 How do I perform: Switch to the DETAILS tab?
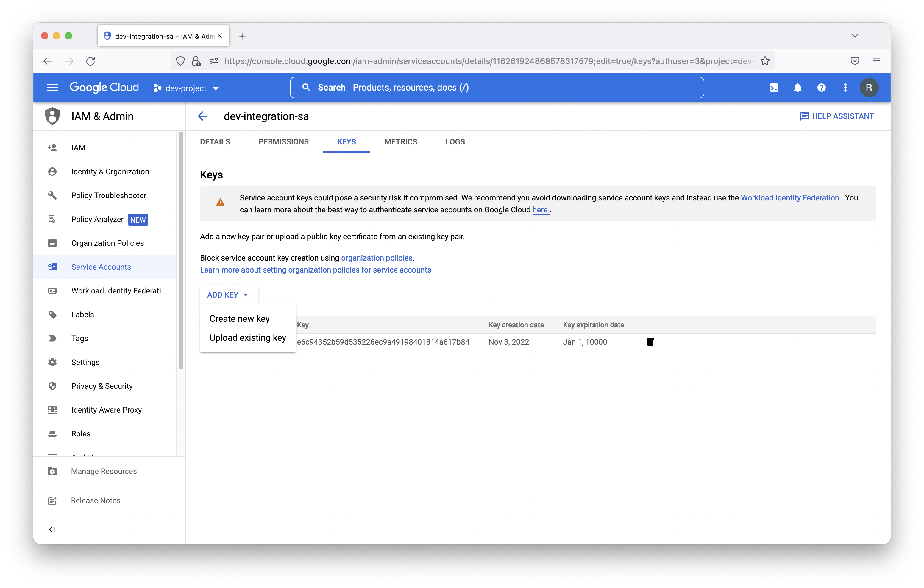[x=215, y=142]
